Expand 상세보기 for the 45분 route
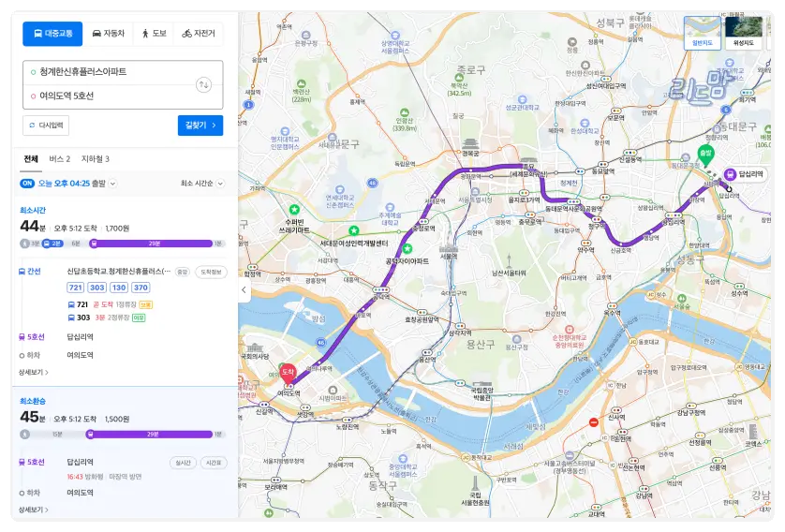785x532 pixels. click(33, 510)
